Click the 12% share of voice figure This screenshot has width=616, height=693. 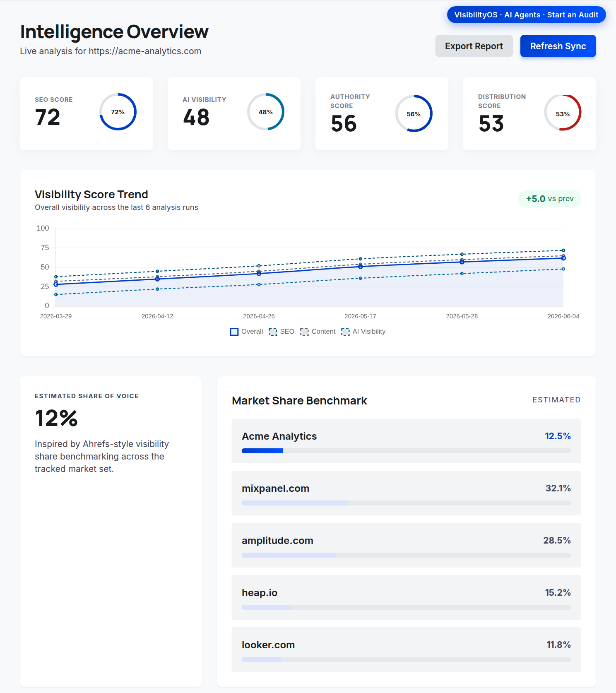(56, 418)
